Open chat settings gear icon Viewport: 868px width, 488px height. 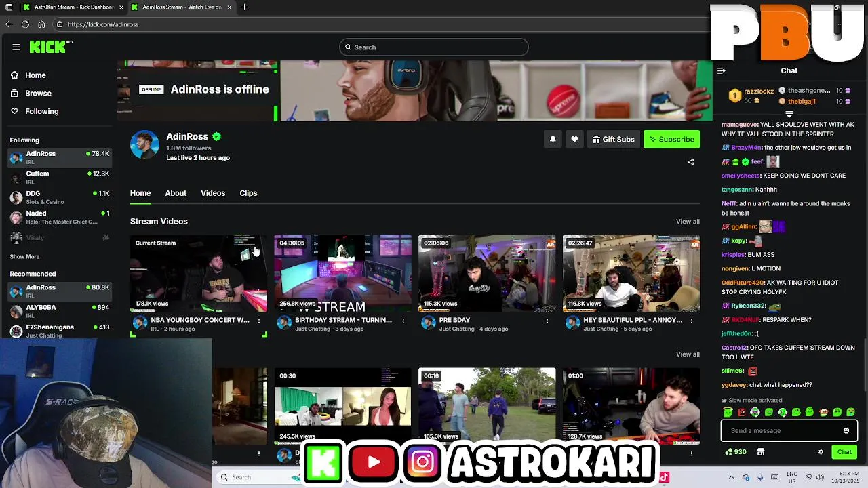click(x=821, y=452)
